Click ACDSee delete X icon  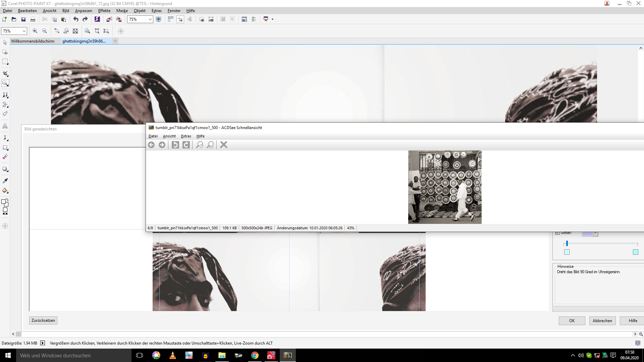point(224,145)
